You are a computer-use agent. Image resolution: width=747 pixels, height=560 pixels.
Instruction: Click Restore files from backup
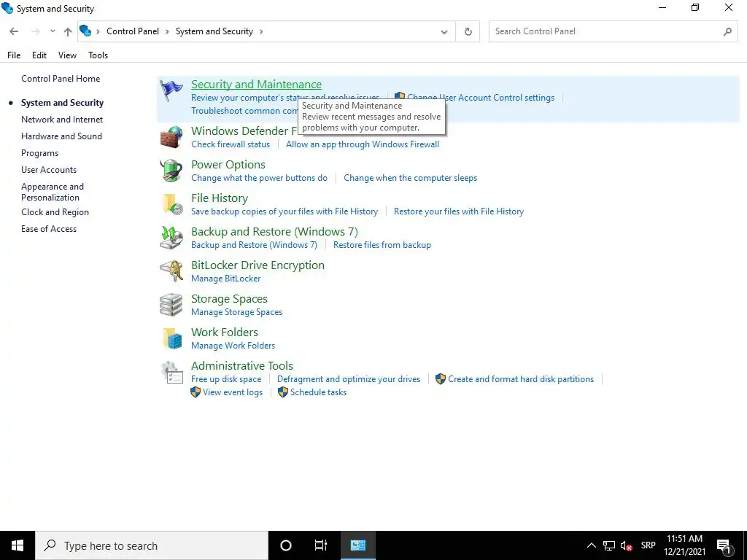click(x=382, y=245)
